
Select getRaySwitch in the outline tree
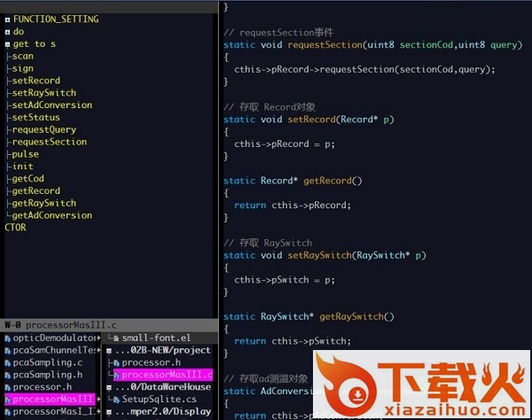[43, 203]
